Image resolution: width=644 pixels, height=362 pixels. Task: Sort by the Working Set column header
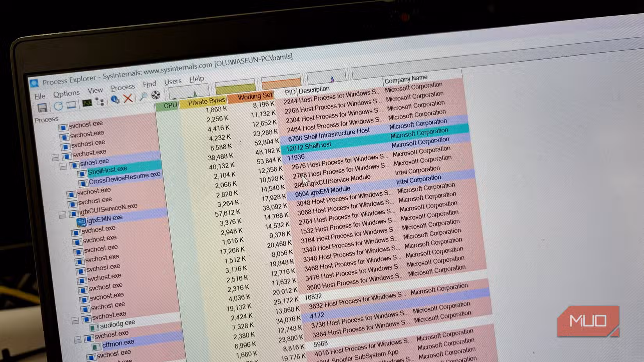[251, 97]
